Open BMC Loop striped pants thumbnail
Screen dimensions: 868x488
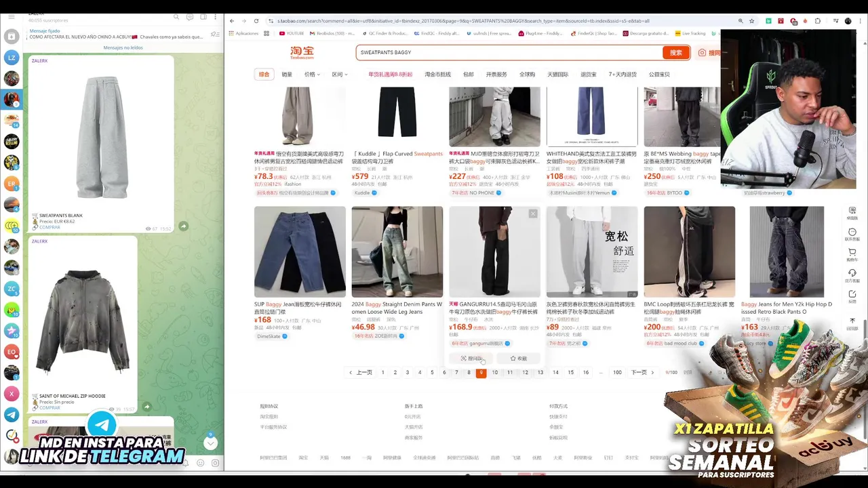[689, 252]
